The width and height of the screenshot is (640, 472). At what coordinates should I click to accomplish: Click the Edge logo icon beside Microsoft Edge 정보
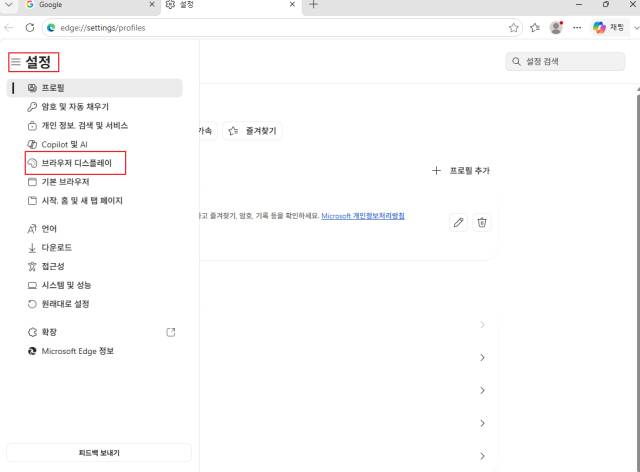point(32,351)
